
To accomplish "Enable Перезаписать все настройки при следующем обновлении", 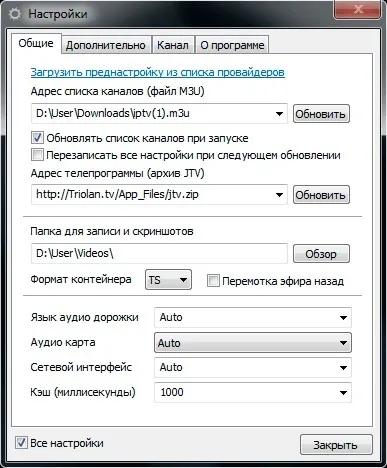I will (37, 155).
